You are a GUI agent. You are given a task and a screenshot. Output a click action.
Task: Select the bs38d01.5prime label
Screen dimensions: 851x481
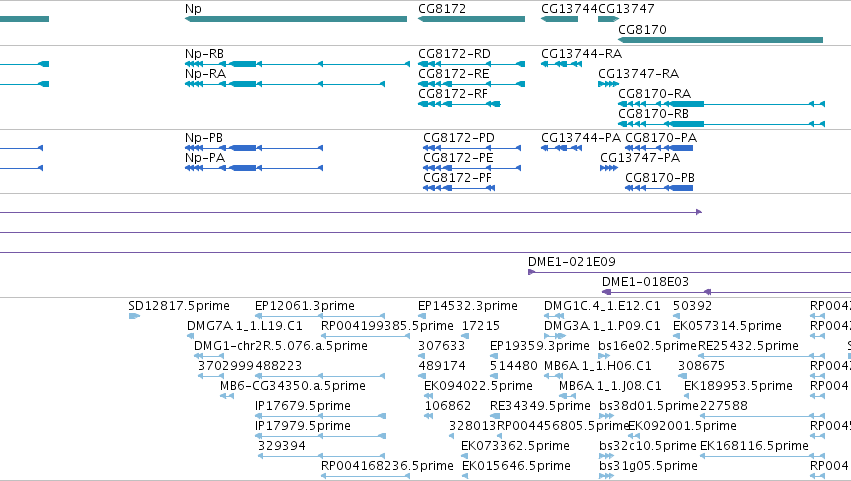click(x=649, y=407)
